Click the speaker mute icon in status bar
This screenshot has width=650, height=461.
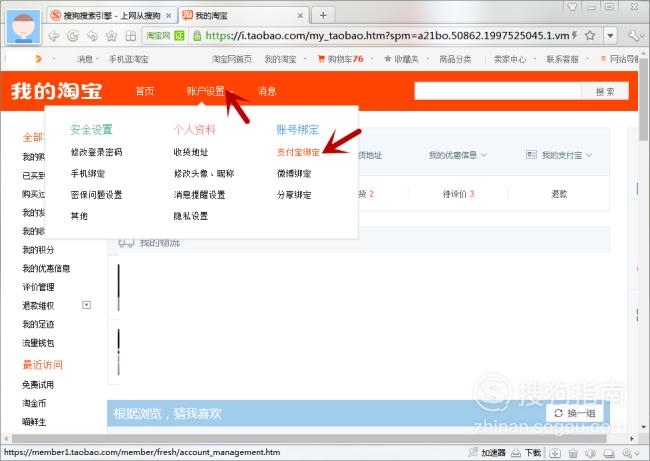pos(590,453)
